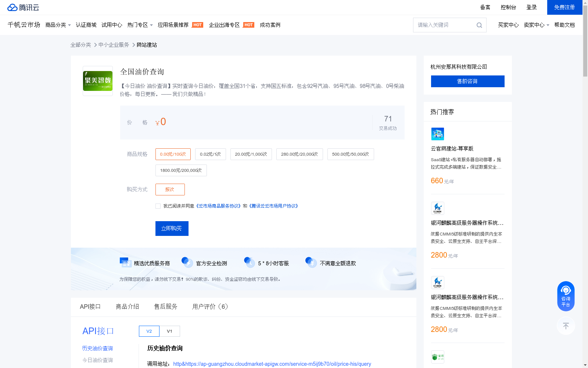Open 试用中心 menu item
The height and width of the screenshot is (368, 588).
point(112,25)
